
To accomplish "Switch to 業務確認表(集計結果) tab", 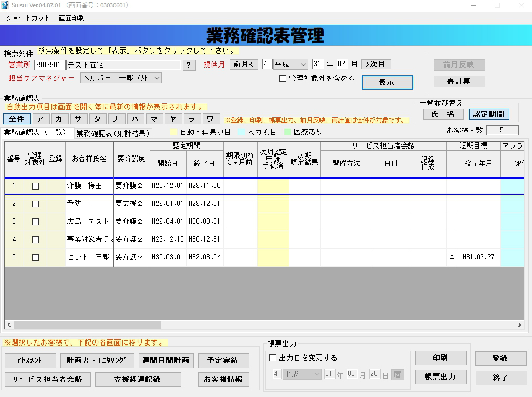I will [112, 133].
